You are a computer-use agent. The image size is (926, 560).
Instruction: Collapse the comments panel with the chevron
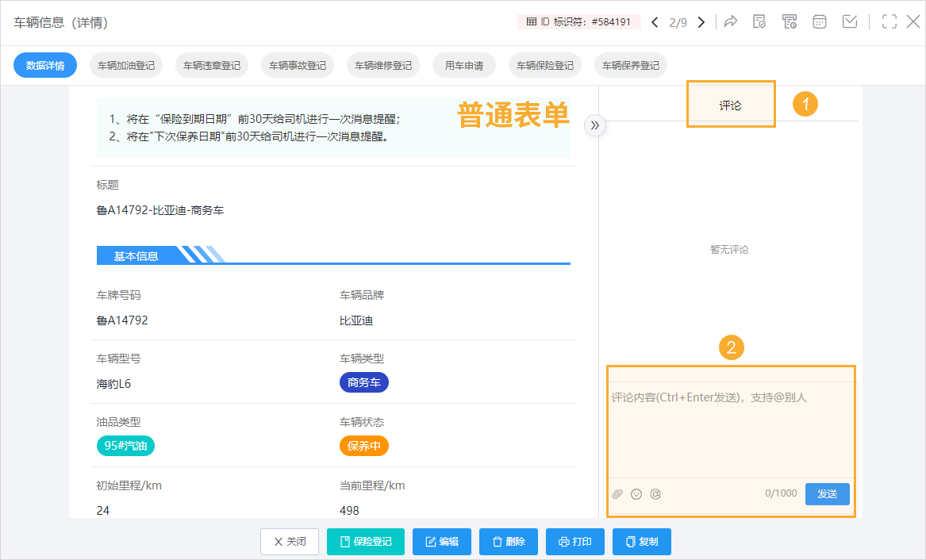click(595, 125)
